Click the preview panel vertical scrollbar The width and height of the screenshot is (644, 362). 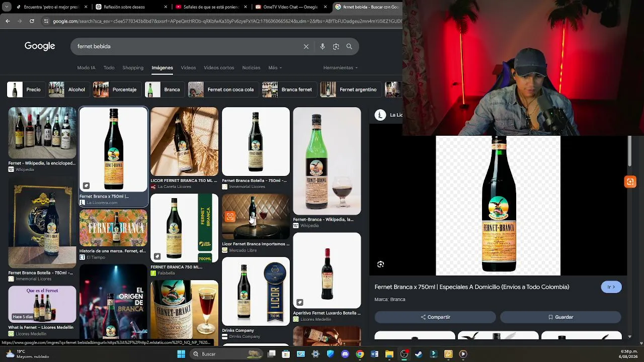629,151
